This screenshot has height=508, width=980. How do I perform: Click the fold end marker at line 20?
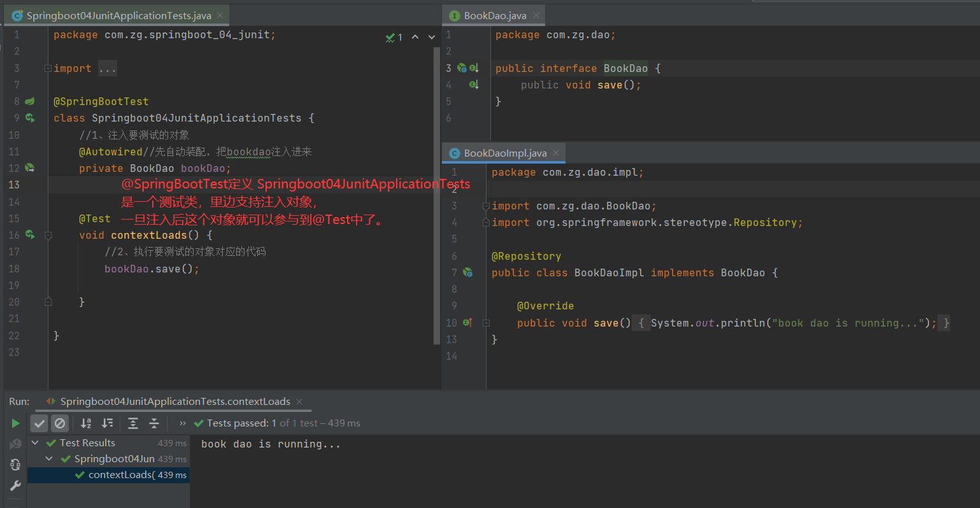tap(48, 302)
